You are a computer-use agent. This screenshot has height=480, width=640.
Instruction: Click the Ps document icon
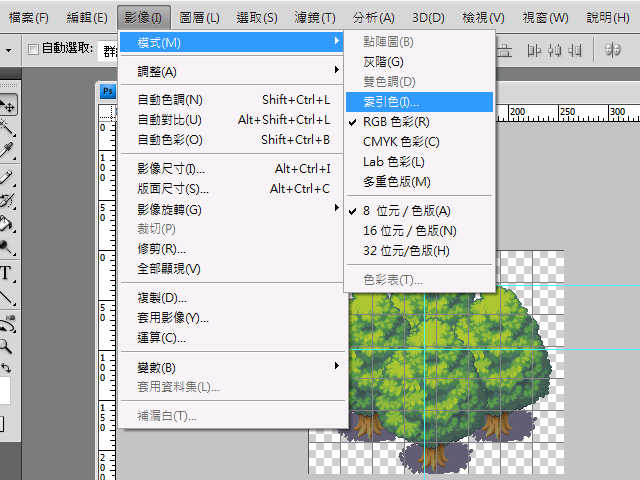(108, 91)
